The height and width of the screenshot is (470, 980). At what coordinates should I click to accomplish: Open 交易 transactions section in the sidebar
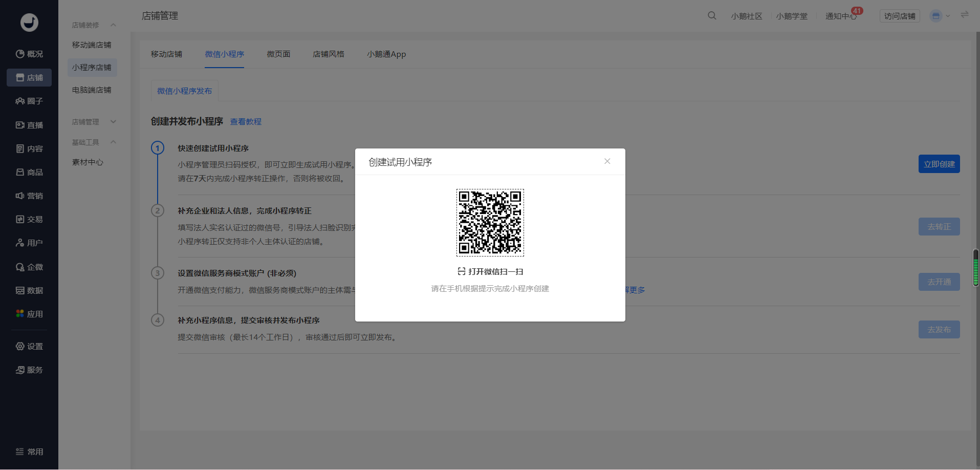tap(29, 219)
